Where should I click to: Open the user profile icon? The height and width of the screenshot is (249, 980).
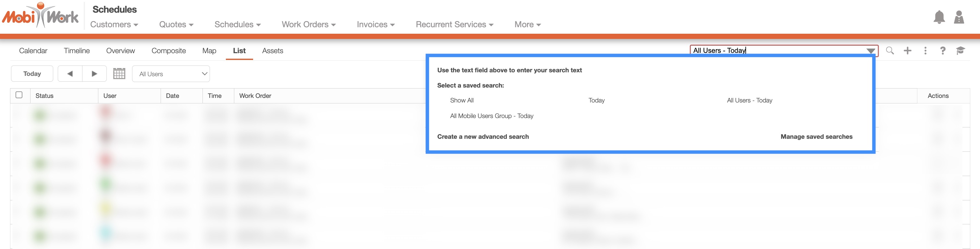tap(959, 18)
